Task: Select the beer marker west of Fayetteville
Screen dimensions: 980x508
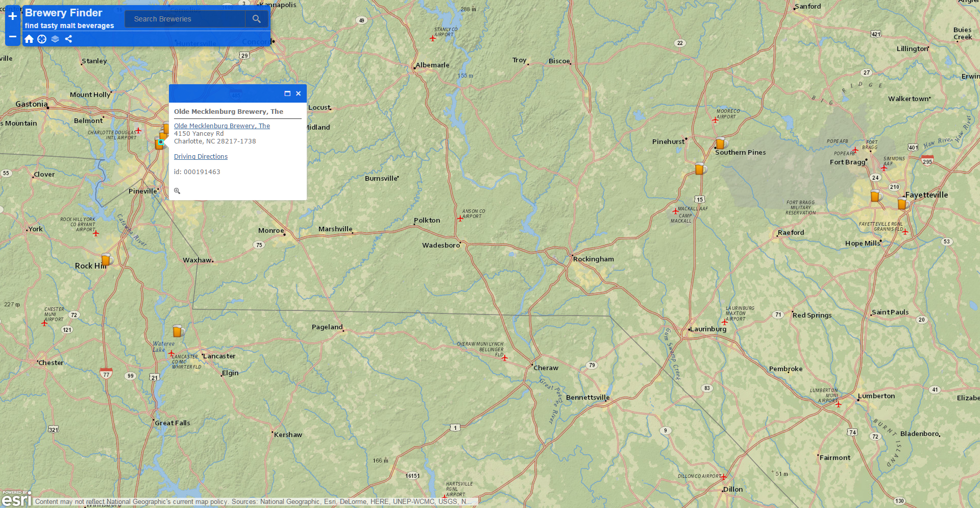Action: 876,196
